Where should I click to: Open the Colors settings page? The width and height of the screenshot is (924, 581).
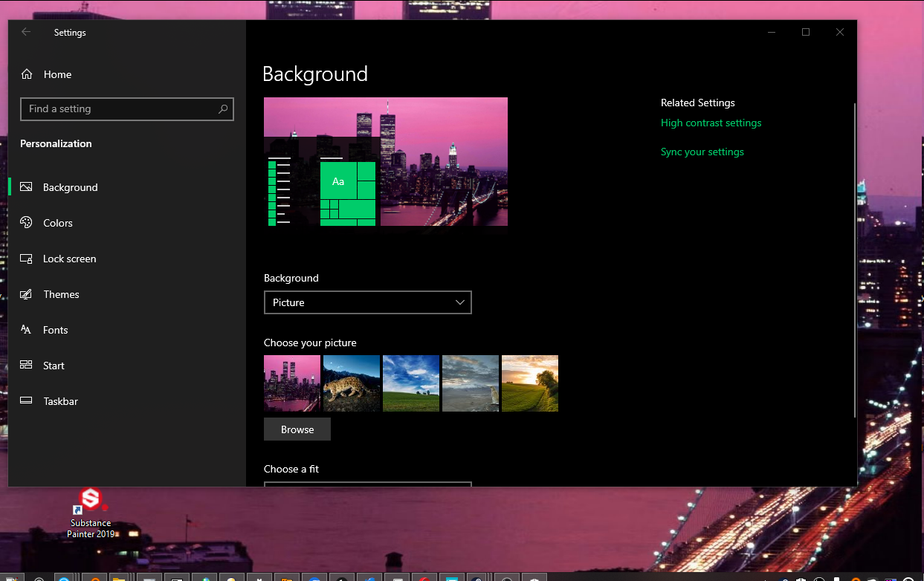click(x=127, y=223)
